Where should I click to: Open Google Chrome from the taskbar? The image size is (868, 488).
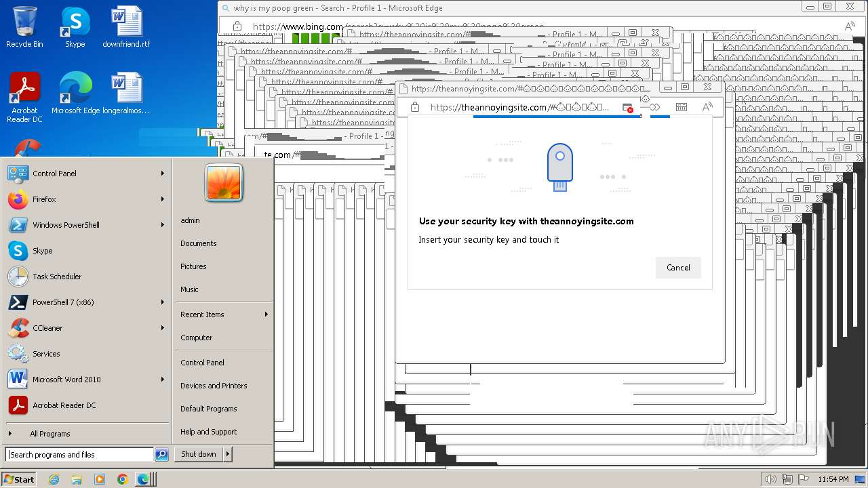pyautogui.click(x=122, y=479)
